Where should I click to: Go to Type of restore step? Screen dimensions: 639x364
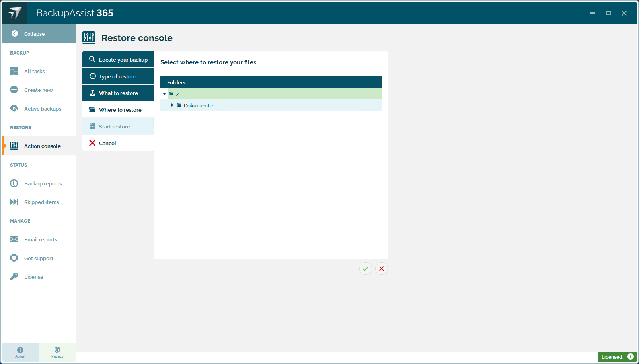coord(118,76)
